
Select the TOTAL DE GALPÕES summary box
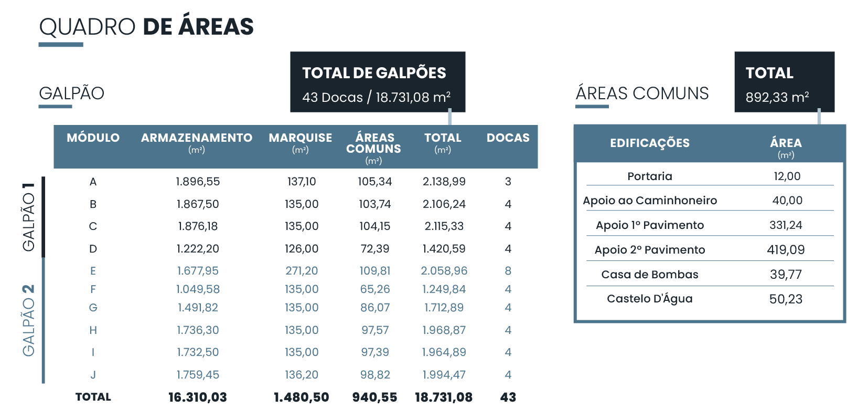point(377,82)
